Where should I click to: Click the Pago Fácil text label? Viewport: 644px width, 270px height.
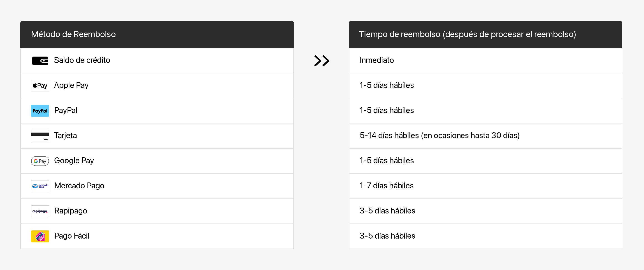[x=72, y=236]
